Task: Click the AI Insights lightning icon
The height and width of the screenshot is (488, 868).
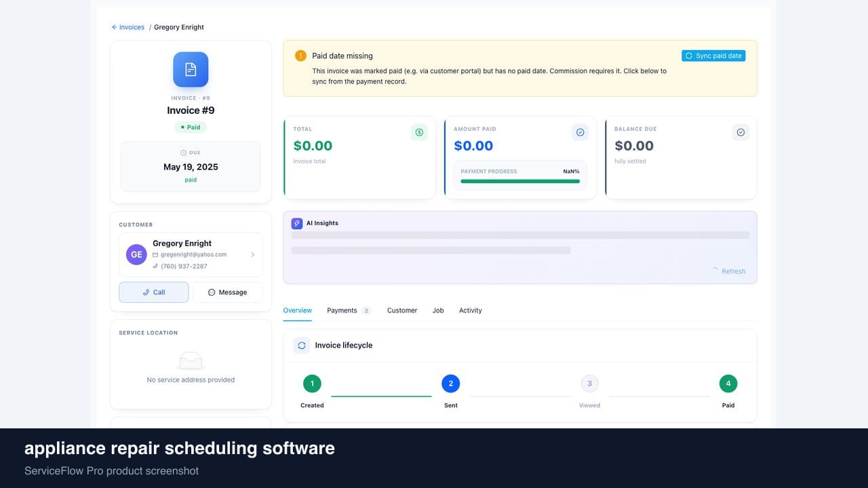Action: coord(297,223)
